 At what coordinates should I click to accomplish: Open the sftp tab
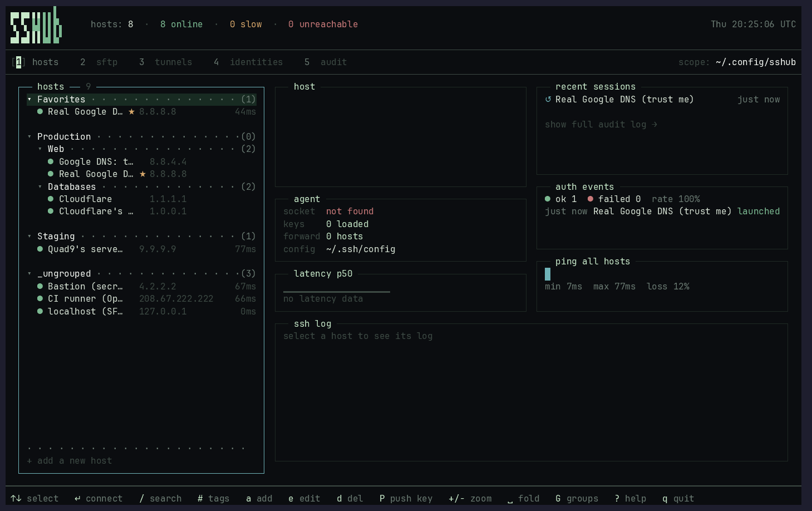click(x=99, y=62)
